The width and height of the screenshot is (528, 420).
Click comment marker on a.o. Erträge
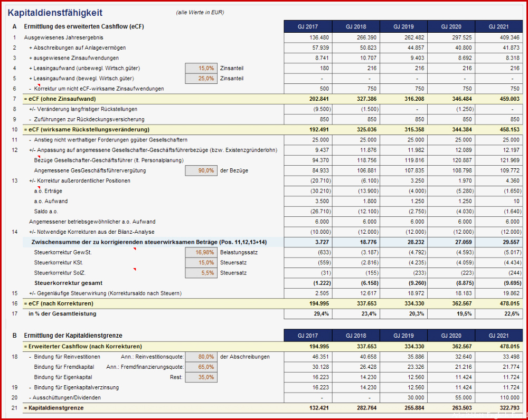click(39, 188)
